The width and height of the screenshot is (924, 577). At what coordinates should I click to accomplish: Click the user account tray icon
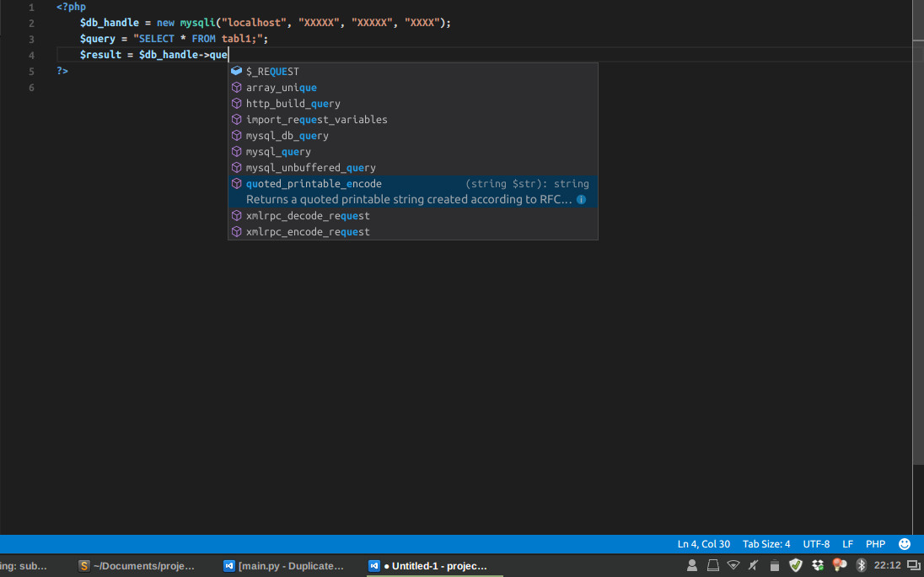692,565
